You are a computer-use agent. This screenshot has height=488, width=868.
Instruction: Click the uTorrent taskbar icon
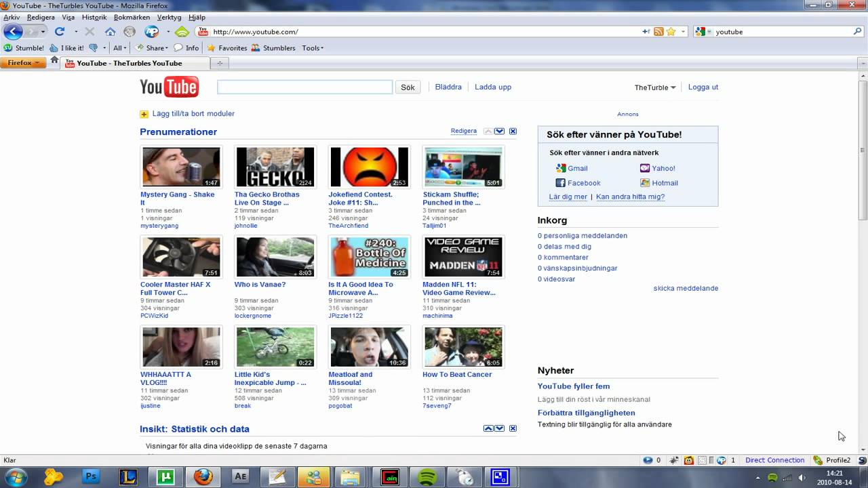point(165,476)
